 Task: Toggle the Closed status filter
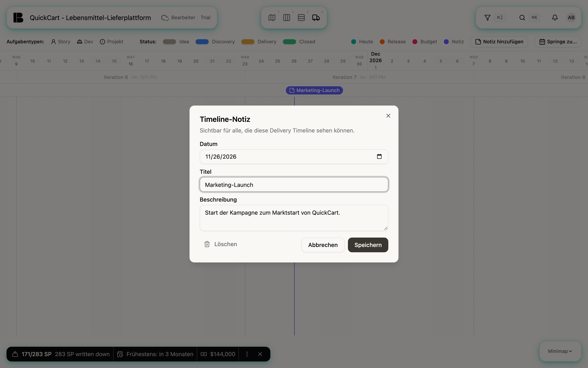click(299, 42)
